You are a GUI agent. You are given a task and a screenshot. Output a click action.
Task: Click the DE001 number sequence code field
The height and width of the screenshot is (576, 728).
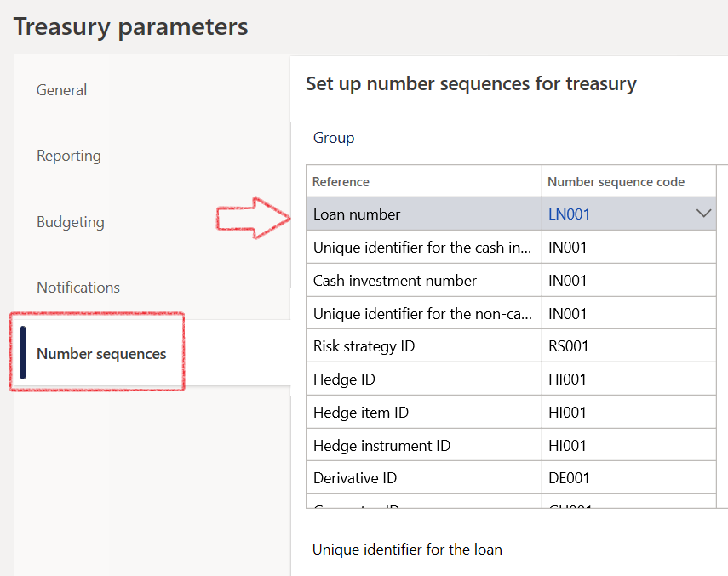pos(628,478)
